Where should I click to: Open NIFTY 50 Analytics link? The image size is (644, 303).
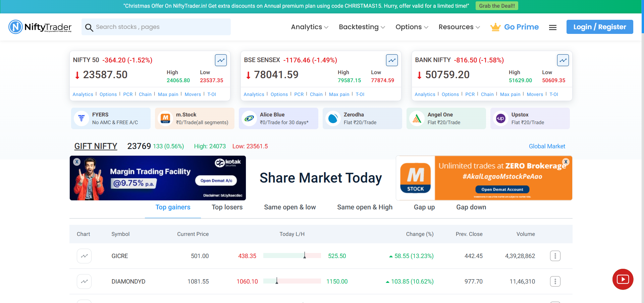[x=83, y=94]
